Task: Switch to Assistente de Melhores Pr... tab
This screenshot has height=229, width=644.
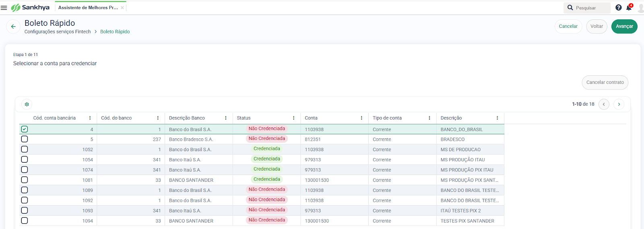Action: (88, 8)
